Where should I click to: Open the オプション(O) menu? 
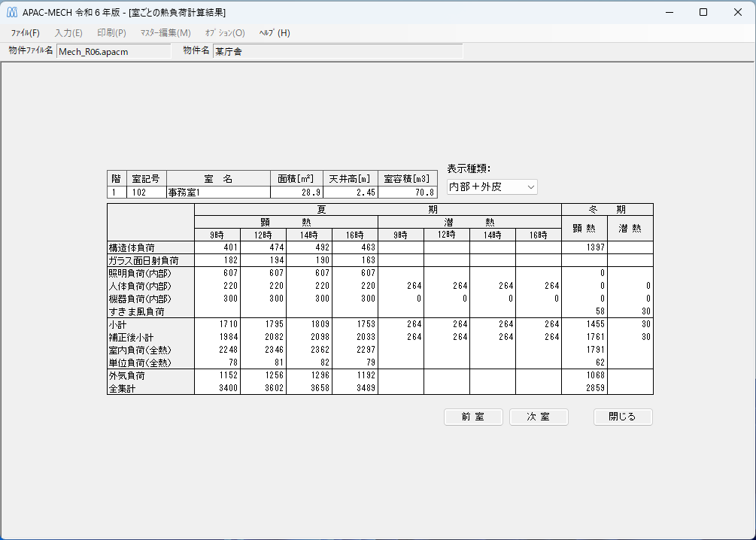pyautogui.click(x=226, y=33)
